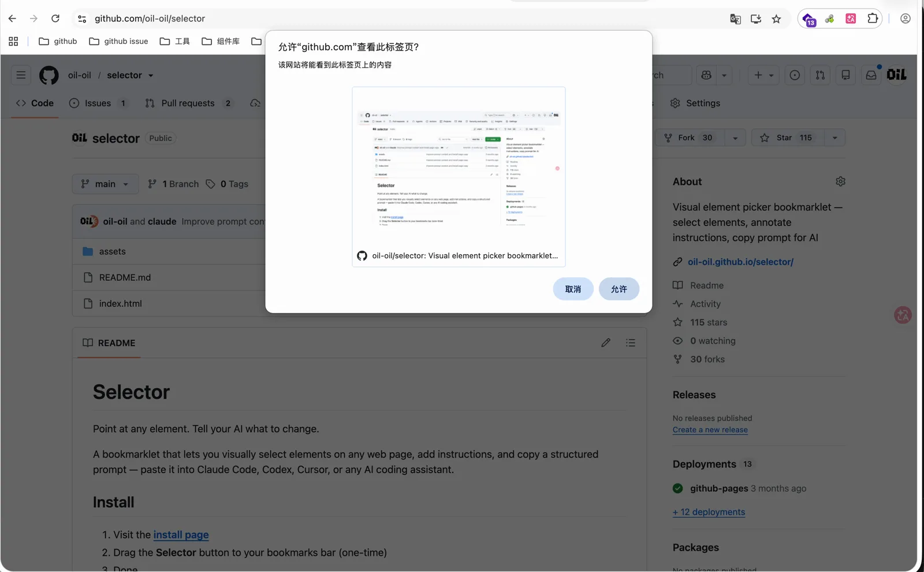Follow the install page link in README
Screen dimensions: 924x572
[x=181, y=534]
